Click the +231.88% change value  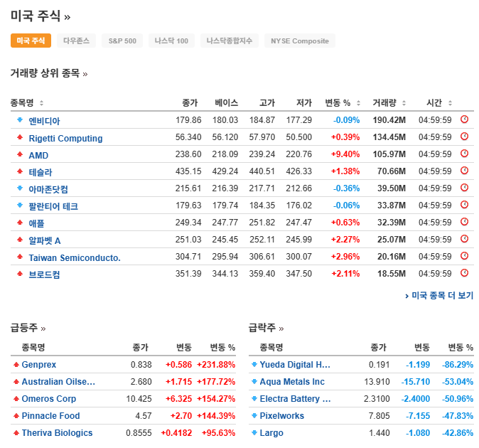[216, 365]
